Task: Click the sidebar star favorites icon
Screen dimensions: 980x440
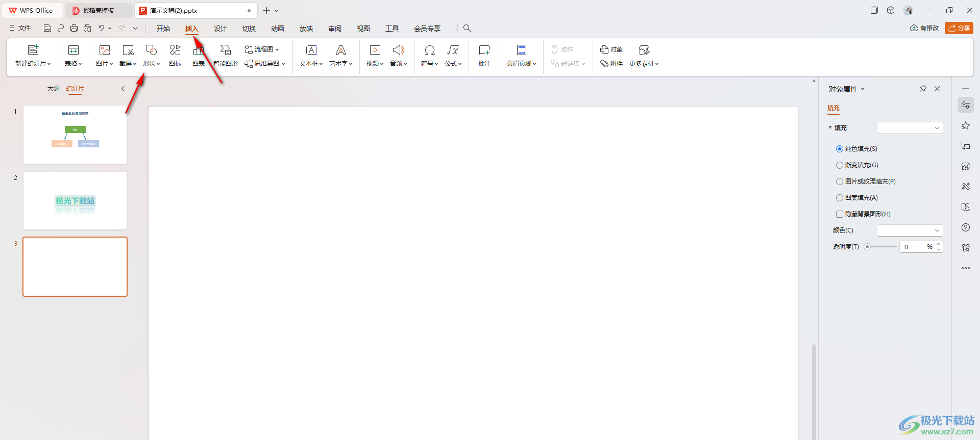Action: [x=966, y=125]
